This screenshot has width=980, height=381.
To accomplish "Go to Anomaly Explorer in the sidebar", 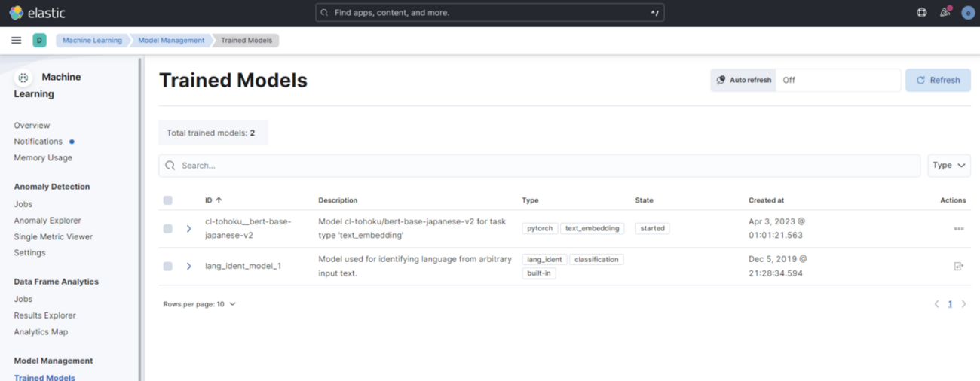I will click(x=47, y=221).
